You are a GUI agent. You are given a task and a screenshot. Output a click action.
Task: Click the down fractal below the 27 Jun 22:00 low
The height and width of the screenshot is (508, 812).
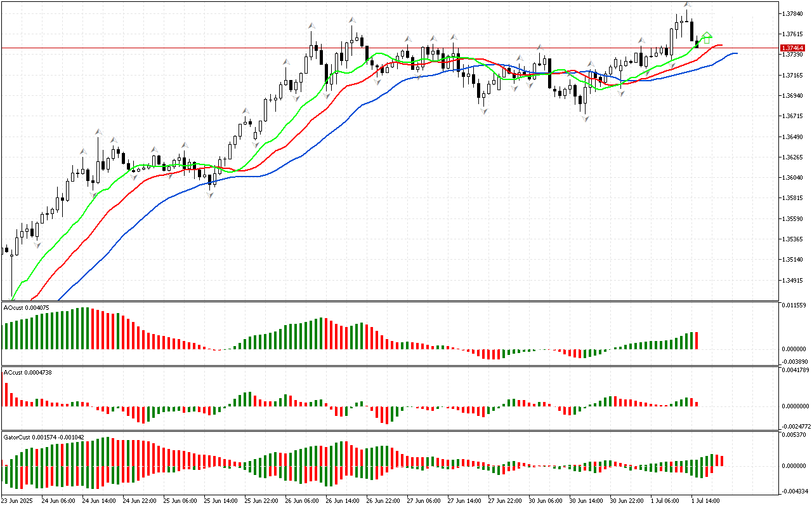tap(484, 111)
